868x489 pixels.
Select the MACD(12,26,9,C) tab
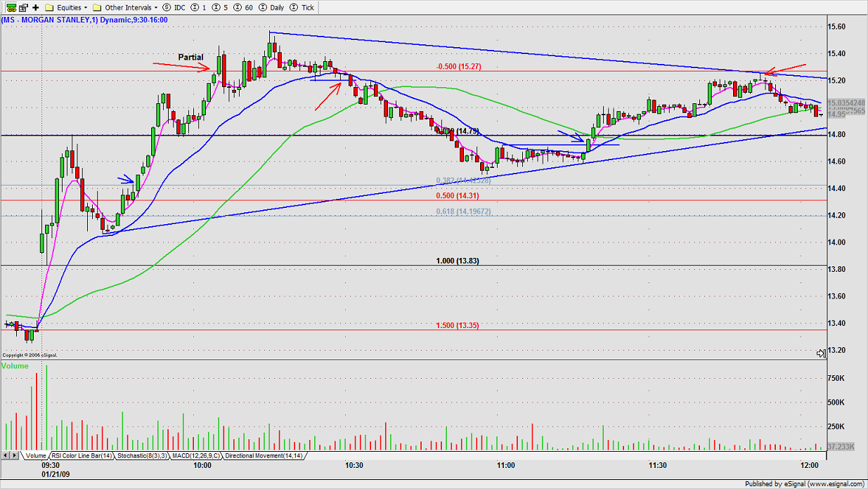tap(195, 456)
